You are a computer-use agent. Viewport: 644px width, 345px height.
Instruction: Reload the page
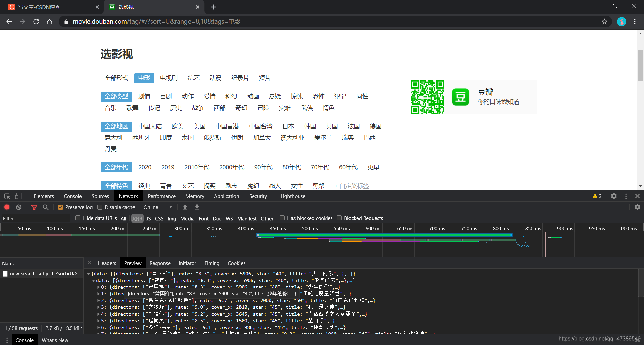[36, 22]
